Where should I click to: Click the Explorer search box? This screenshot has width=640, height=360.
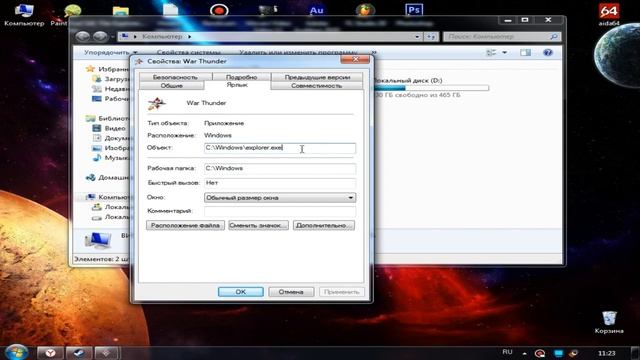tap(502, 37)
